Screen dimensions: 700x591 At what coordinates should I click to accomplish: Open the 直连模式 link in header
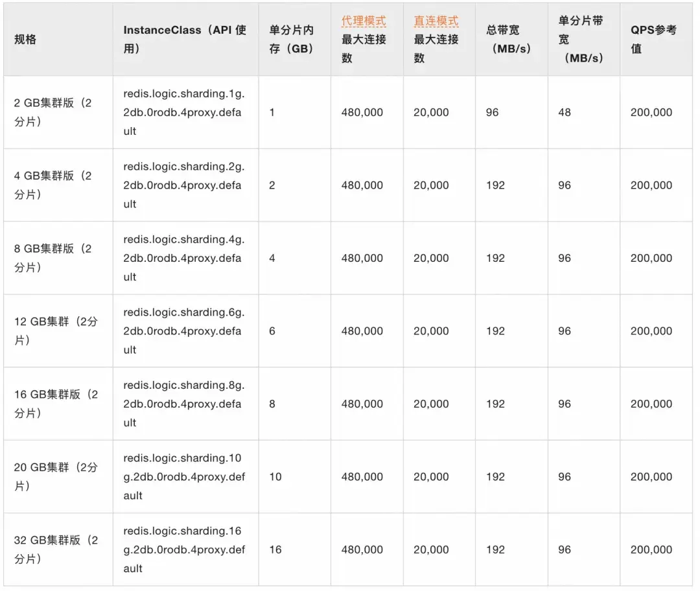[x=436, y=21]
